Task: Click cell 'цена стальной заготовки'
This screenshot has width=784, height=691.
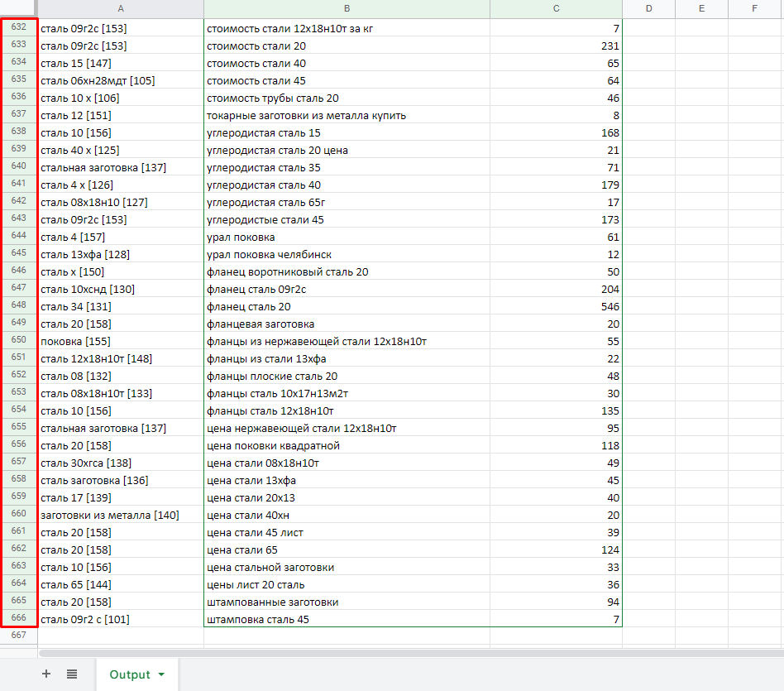Action: pos(347,568)
